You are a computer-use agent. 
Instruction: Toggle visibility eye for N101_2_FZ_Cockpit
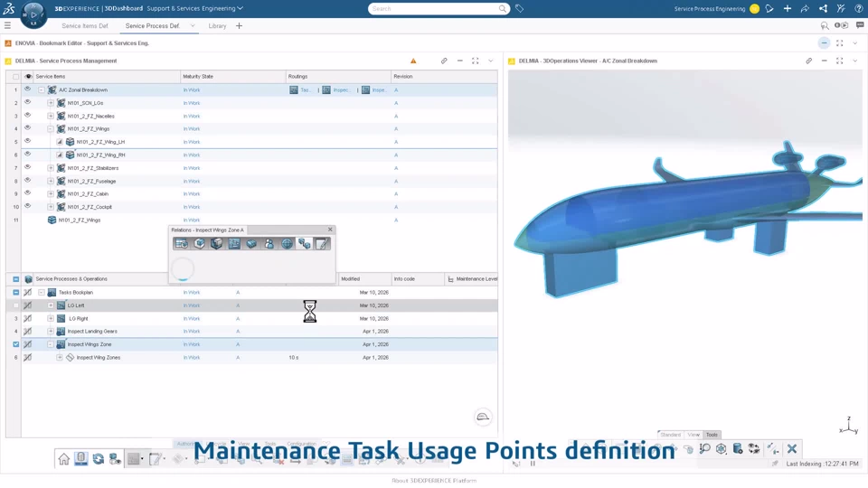[x=27, y=206]
